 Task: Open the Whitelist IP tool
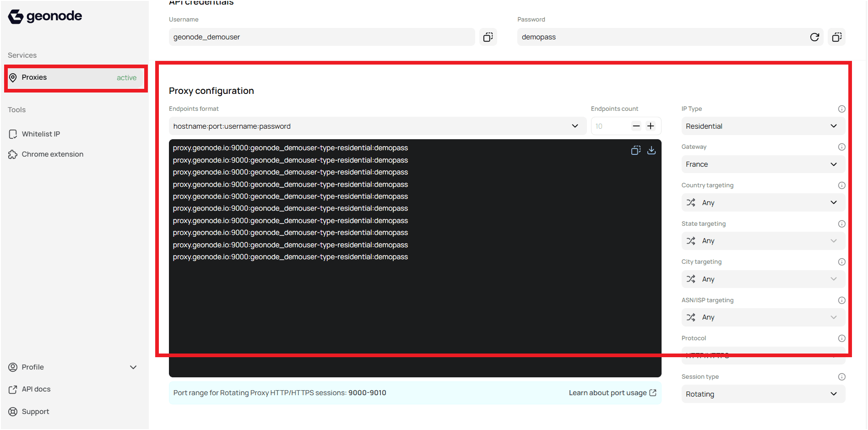click(x=41, y=134)
